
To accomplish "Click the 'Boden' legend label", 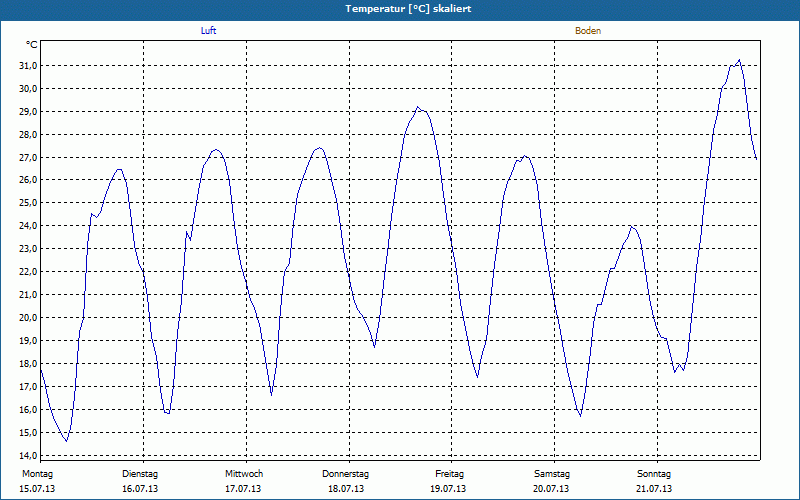I will (588, 31).
